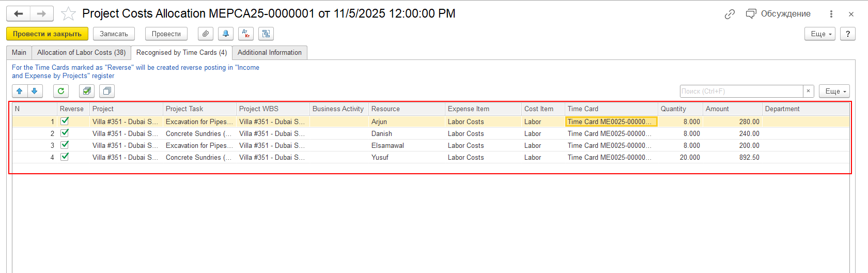Open the Additional Information tab
This screenshot has width=868, height=273.
(x=270, y=53)
